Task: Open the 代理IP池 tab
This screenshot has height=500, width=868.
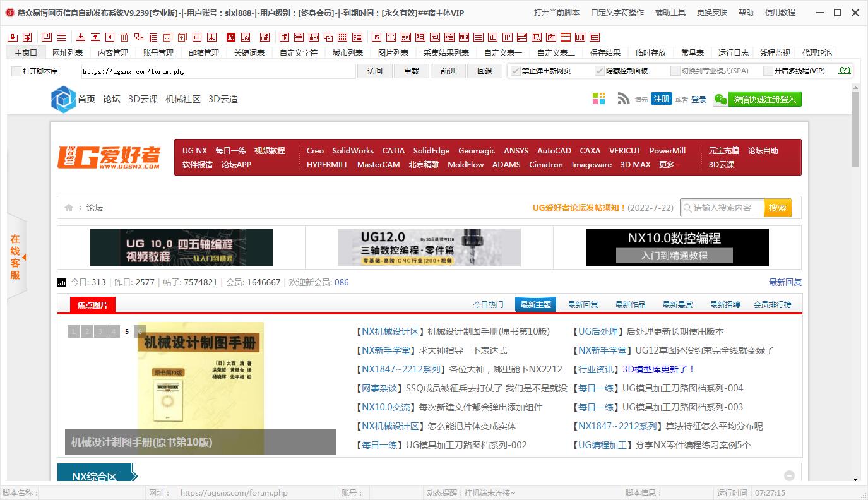Action: 817,53
